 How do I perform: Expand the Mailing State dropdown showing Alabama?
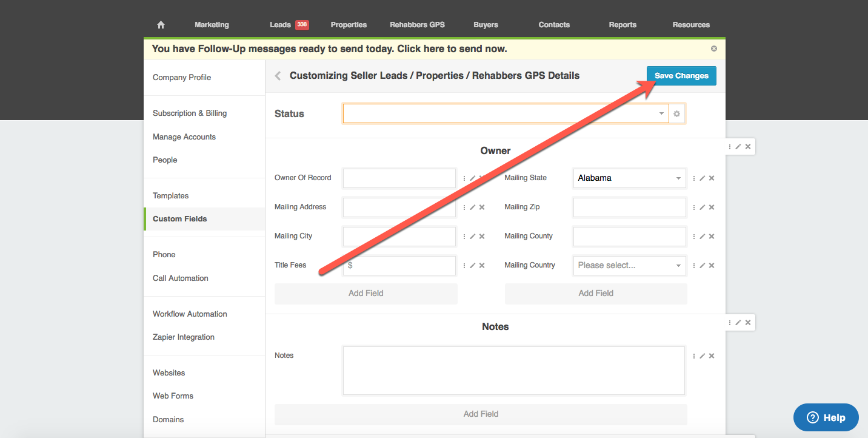pyautogui.click(x=629, y=178)
